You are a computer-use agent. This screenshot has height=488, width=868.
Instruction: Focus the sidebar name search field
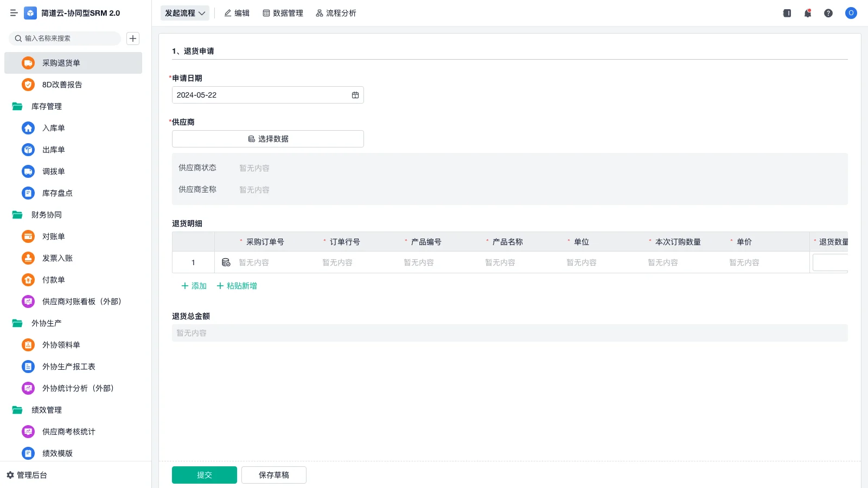(65, 38)
